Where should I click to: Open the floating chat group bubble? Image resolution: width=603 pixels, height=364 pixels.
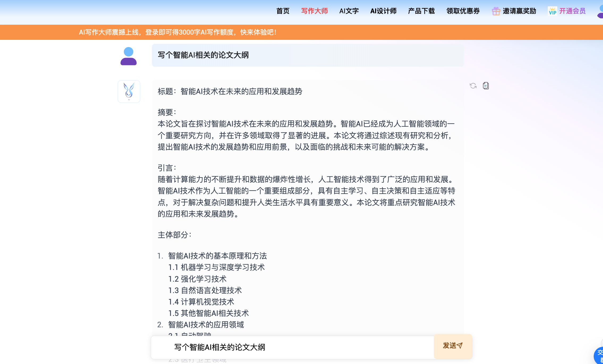point(599,355)
